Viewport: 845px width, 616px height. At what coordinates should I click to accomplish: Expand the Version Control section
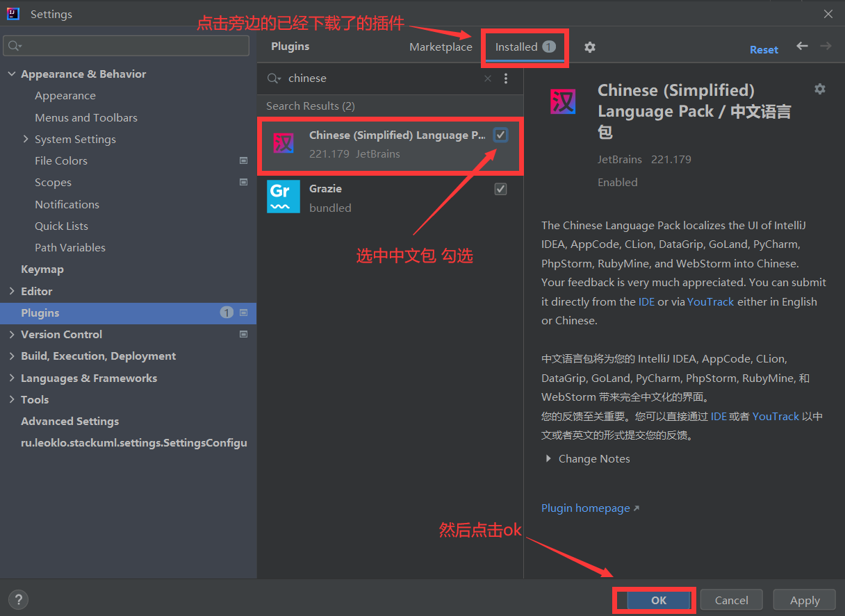[12, 334]
